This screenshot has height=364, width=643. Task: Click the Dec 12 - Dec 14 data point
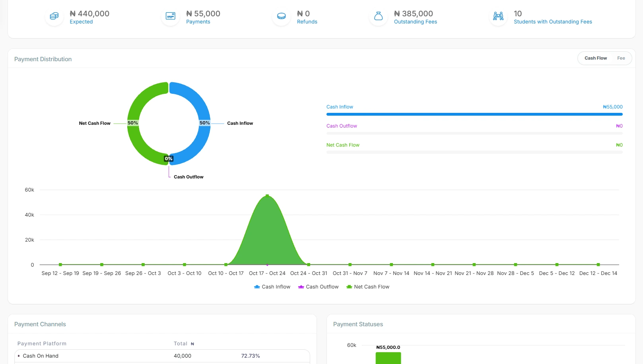pos(598,265)
